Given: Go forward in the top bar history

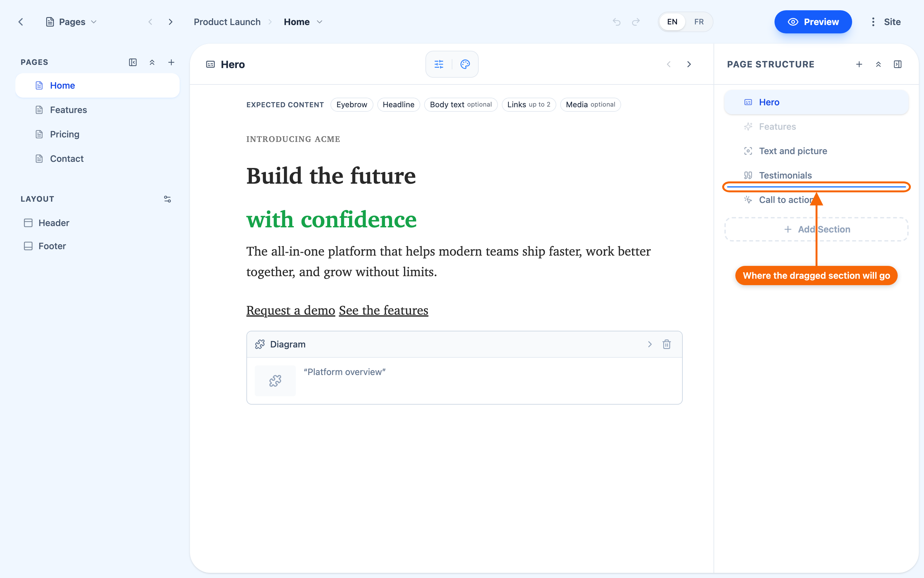Looking at the screenshot, I should point(170,22).
